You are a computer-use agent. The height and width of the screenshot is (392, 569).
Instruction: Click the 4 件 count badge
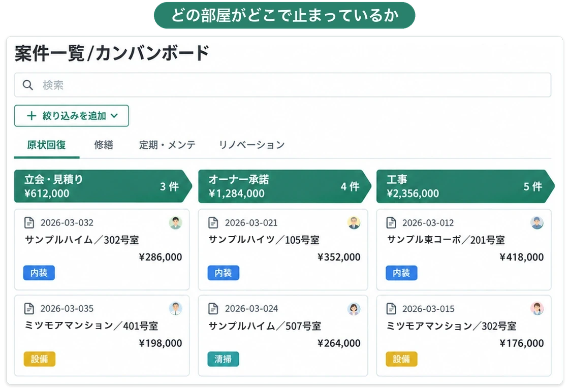click(x=350, y=186)
